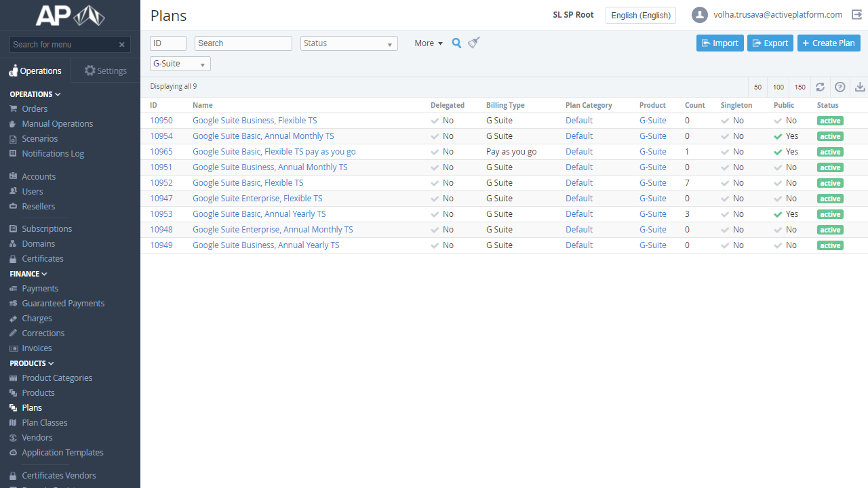Sort the table by Status column
Viewport: 868px width, 488px height.
[827, 105]
